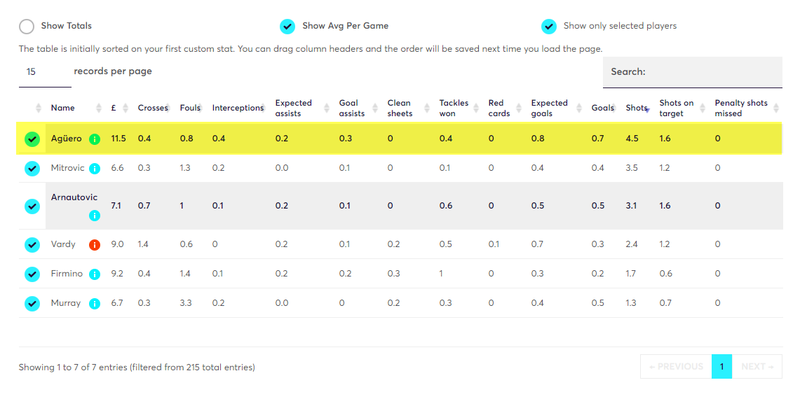Open Arnautovic's info icon
This screenshot has height=399, width=800.
[x=94, y=215]
